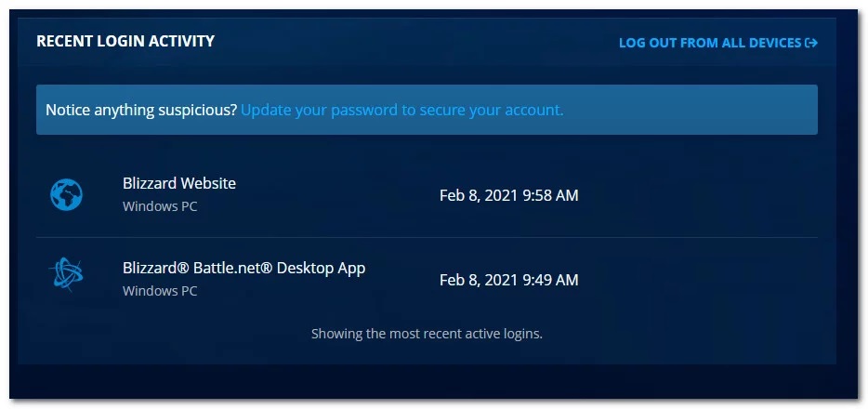This screenshot has height=409, width=868.
Task: Click the RECENT LOGIN ACTIVITY heading
Action: click(x=125, y=41)
